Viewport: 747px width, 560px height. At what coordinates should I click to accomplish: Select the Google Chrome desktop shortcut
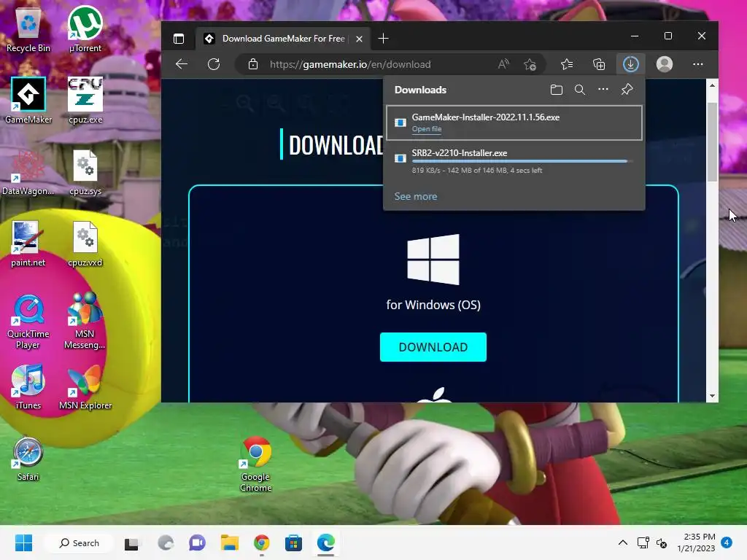[x=256, y=464]
